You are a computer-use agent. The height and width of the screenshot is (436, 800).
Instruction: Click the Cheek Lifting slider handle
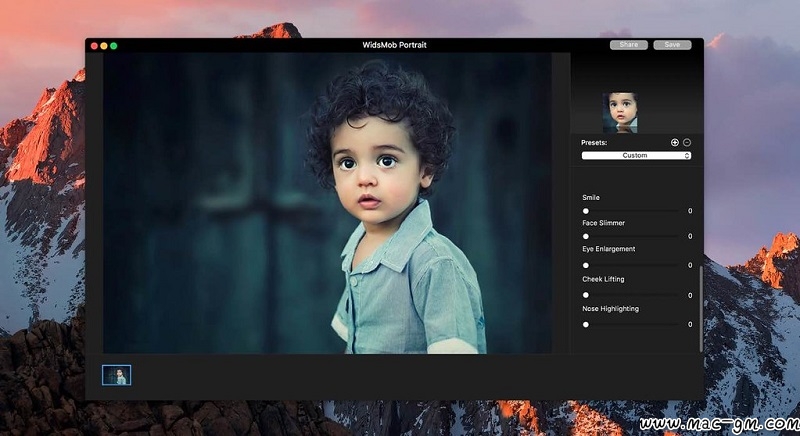[586, 295]
